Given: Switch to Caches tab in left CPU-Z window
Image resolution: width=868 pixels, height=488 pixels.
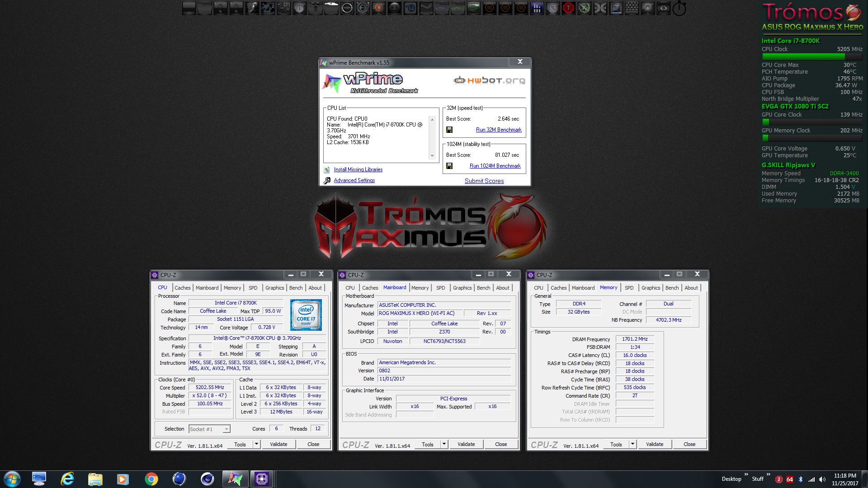Looking at the screenshot, I should click(x=183, y=288).
